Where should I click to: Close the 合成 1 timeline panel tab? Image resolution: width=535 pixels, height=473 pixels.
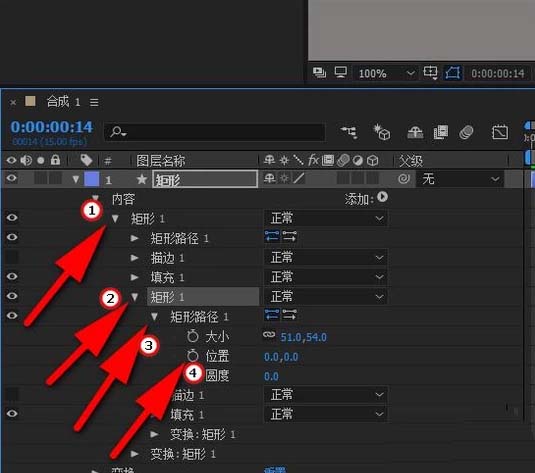tap(13, 102)
